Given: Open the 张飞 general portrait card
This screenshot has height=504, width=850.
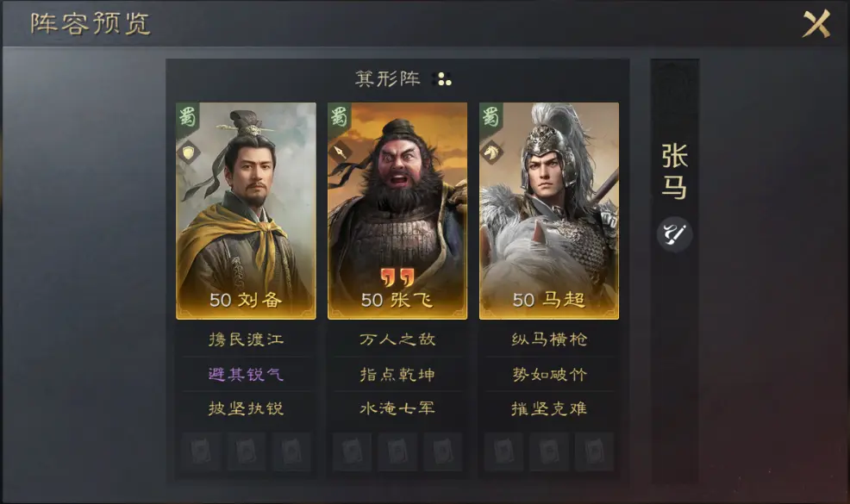Looking at the screenshot, I should coord(397,211).
